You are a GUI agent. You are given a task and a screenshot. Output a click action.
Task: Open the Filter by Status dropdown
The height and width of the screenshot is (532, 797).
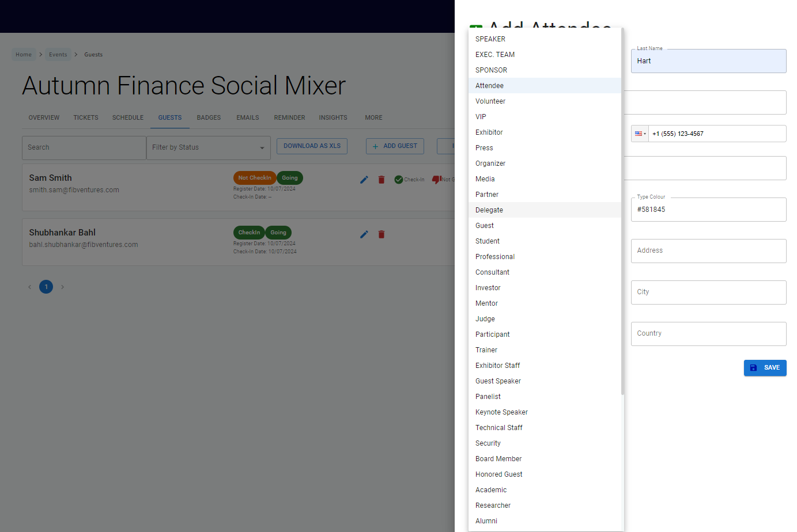pos(208,147)
